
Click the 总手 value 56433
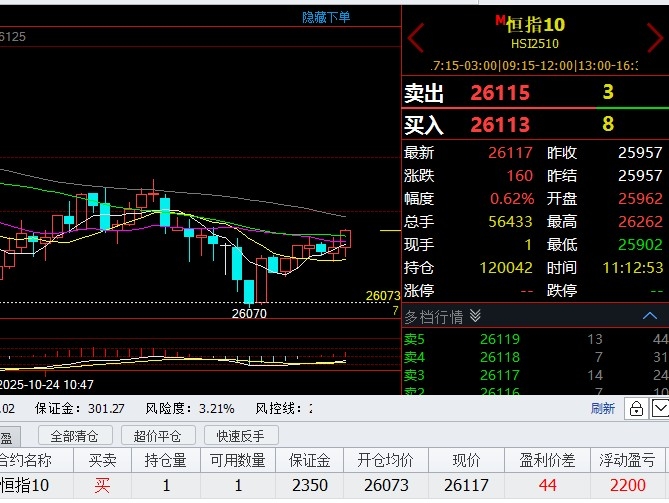[510, 222]
